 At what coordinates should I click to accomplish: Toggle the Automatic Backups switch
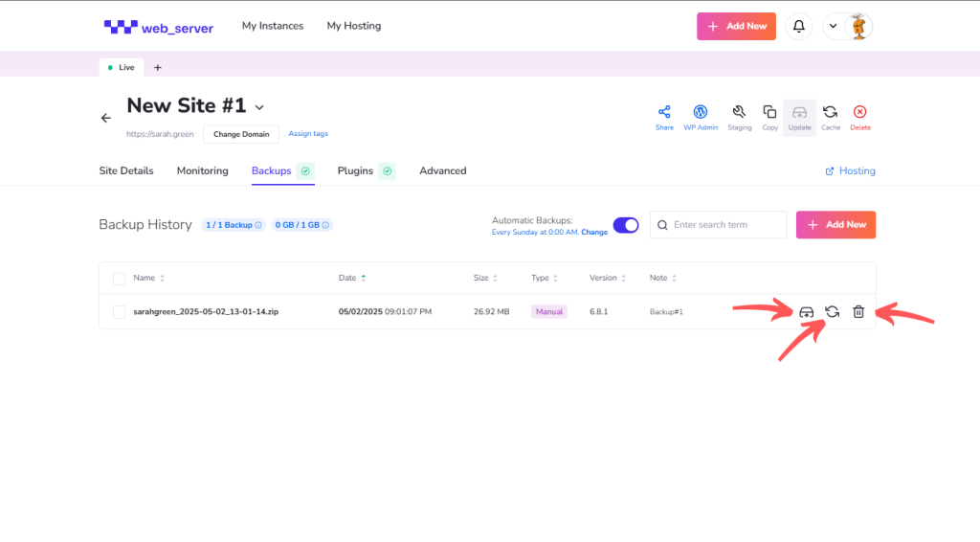(x=626, y=225)
